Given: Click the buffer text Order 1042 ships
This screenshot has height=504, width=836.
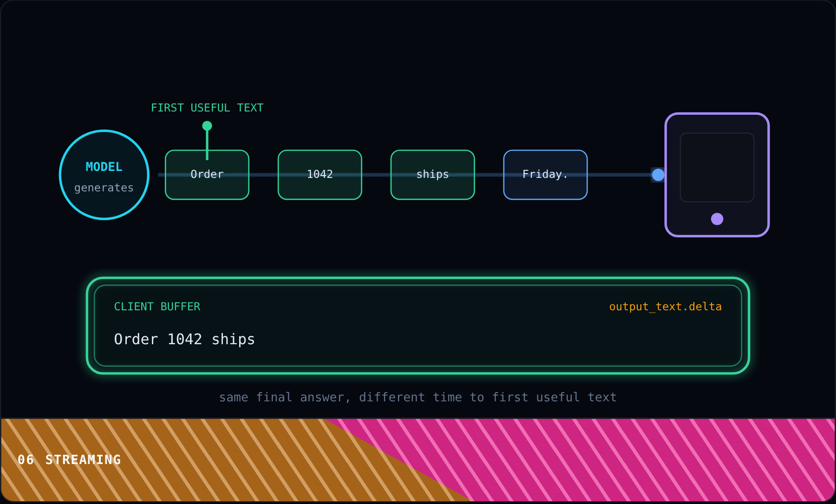Looking at the screenshot, I should click(184, 340).
